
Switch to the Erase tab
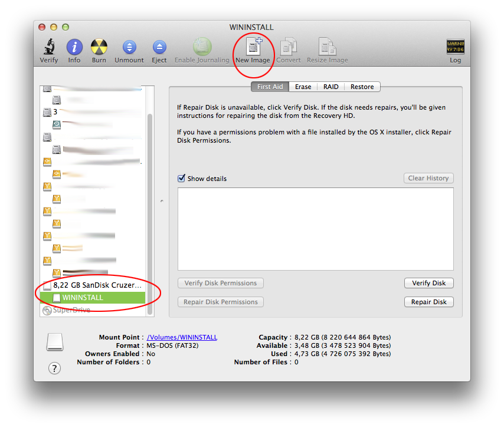[303, 87]
